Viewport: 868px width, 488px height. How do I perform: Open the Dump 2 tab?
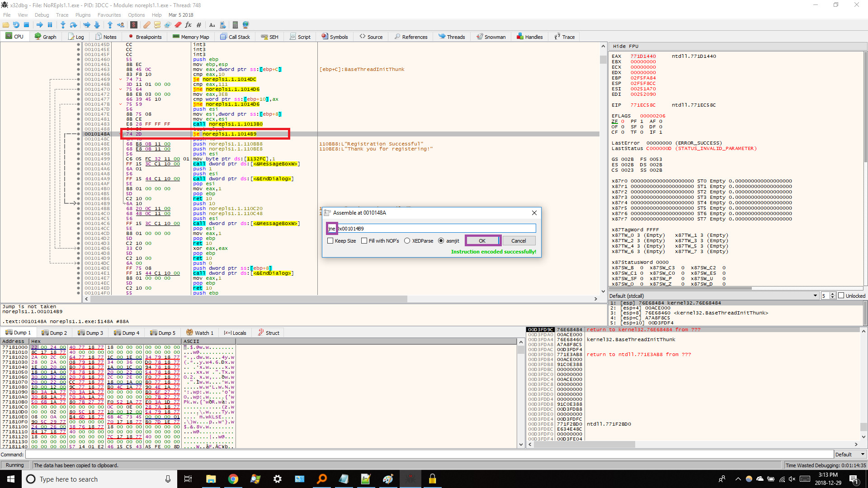tap(54, 333)
